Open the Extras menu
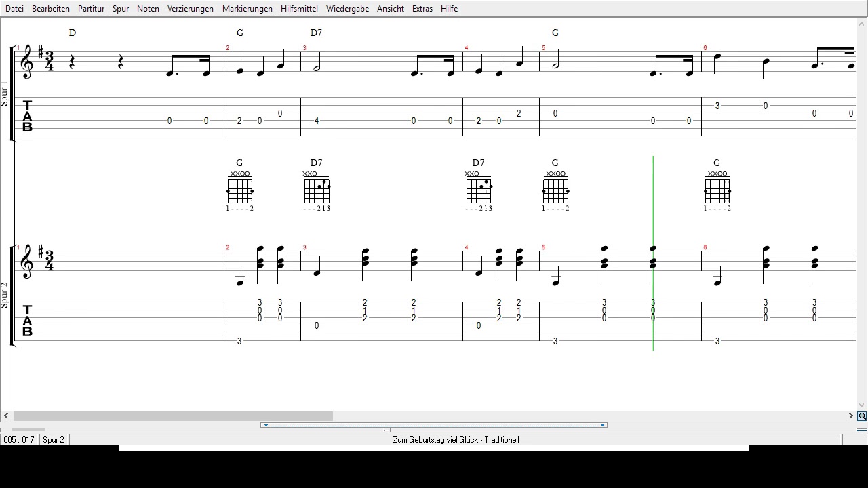Screen dimensions: 868x488 (422, 9)
